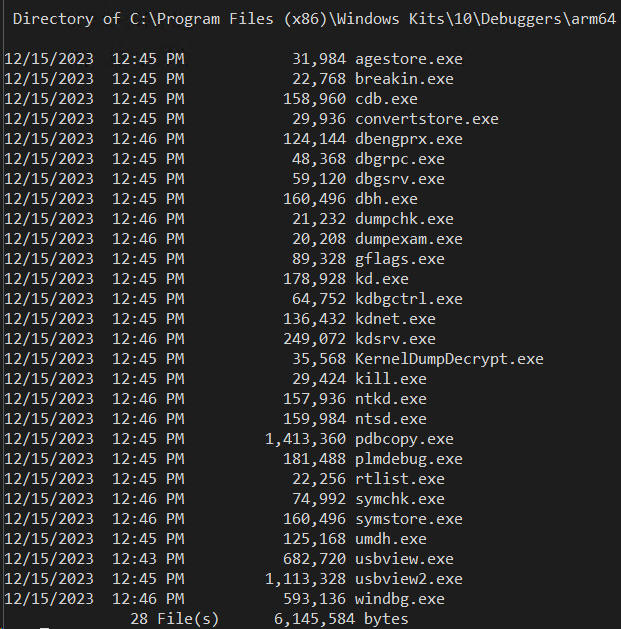Click the kdnet.exe entry

(395, 319)
